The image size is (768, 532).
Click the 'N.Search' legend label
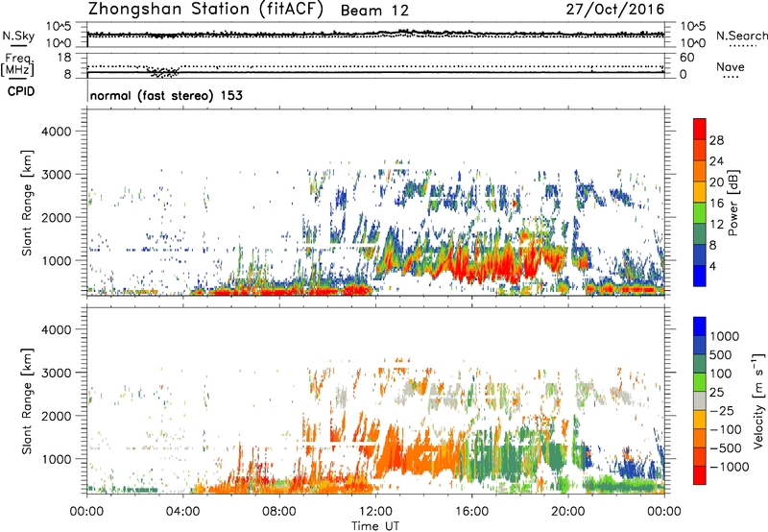click(741, 36)
